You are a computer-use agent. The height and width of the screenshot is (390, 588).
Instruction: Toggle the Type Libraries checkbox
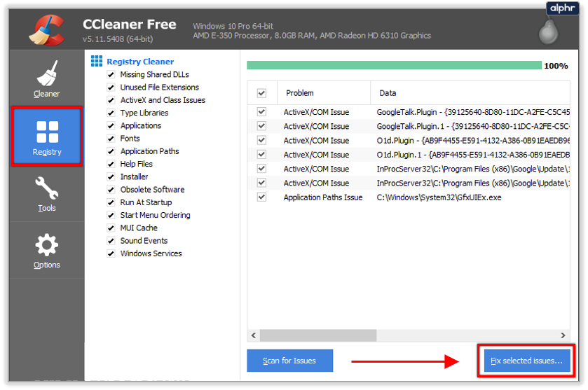pos(111,113)
